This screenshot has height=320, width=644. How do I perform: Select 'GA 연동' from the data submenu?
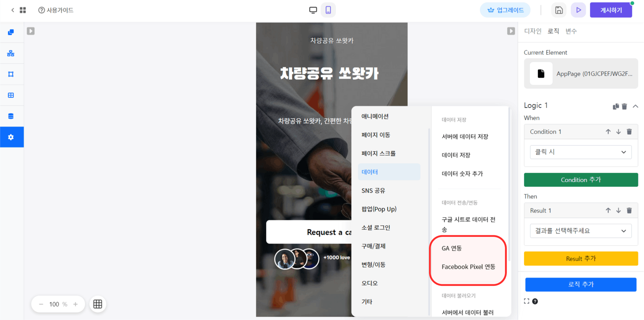(452, 248)
